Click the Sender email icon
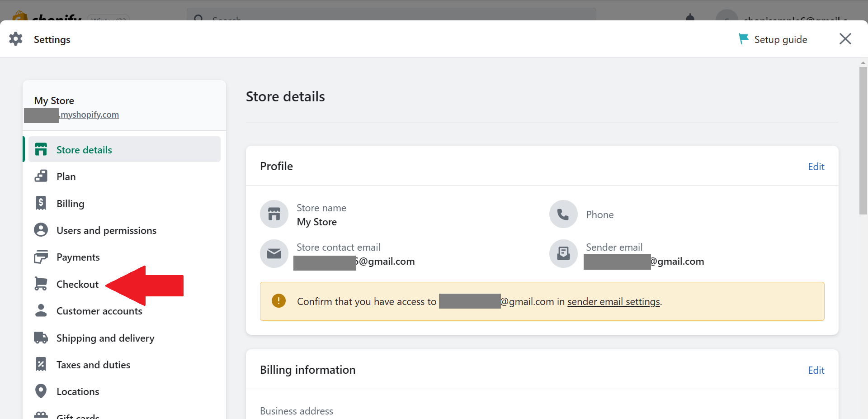Screen dimensions: 868x419 pyautogui.click(x=563, y=253)
